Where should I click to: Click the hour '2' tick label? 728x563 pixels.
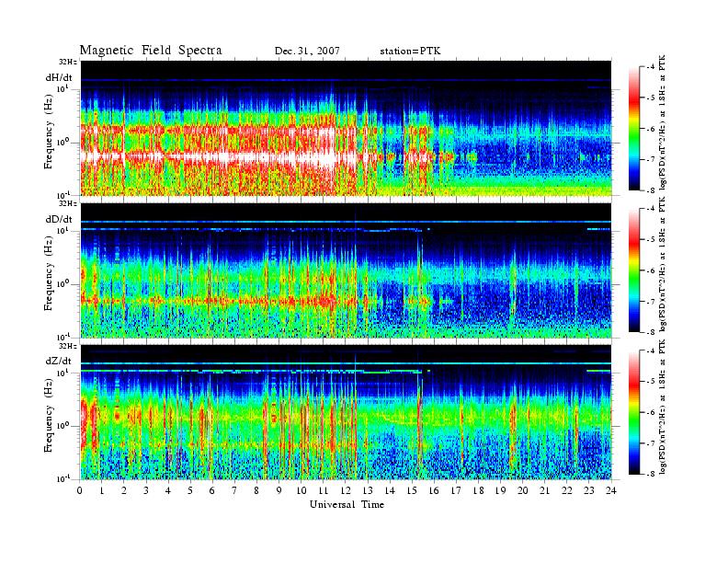(x=124, y=490)
